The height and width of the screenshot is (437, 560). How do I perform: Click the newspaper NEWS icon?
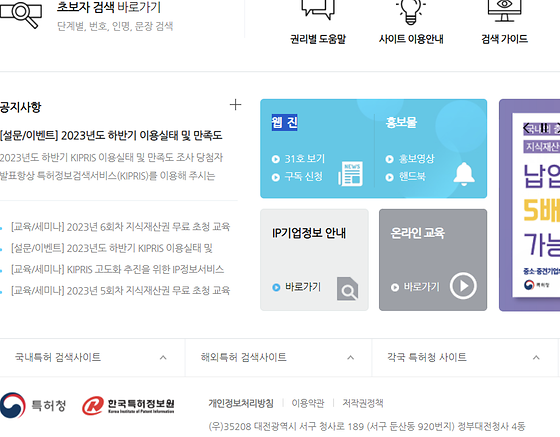351,174
